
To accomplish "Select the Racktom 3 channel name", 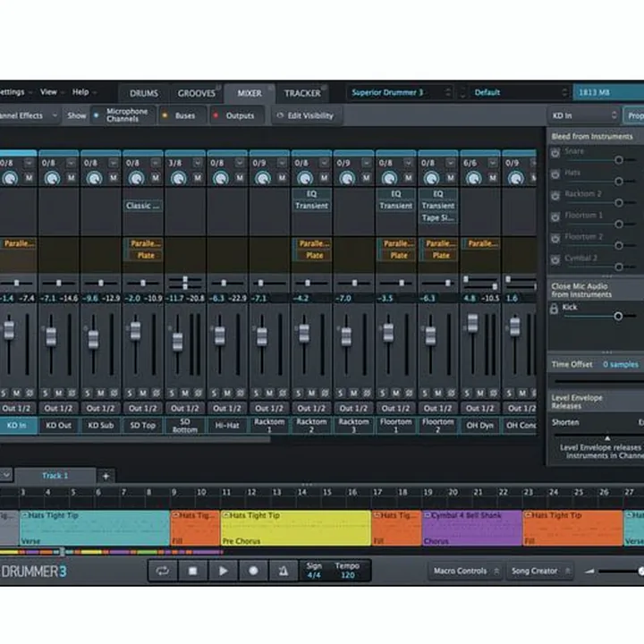I will tap(353, 426).
